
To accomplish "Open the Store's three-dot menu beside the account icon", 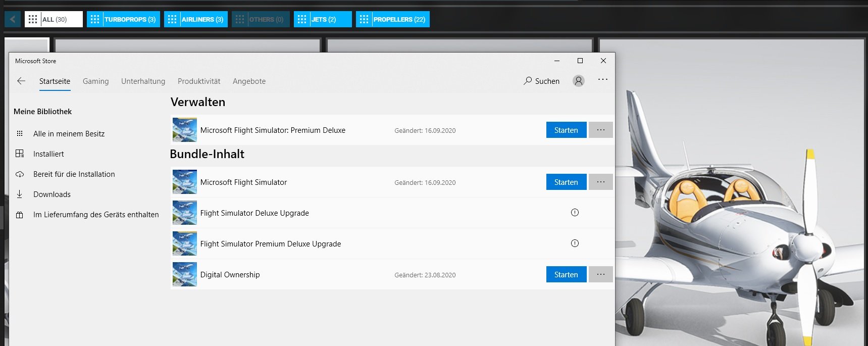I will tap(603, 80).
